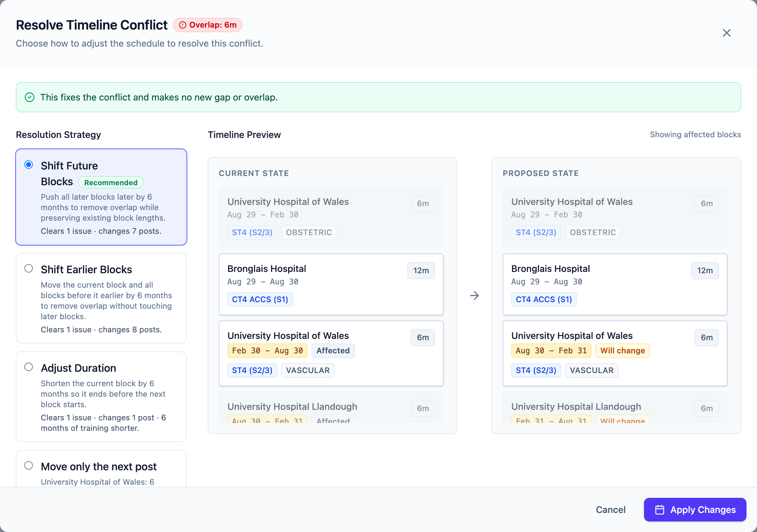Click the VASCULAR tag in Current State
Screen dimensions: 757x532
click(308, 370)
